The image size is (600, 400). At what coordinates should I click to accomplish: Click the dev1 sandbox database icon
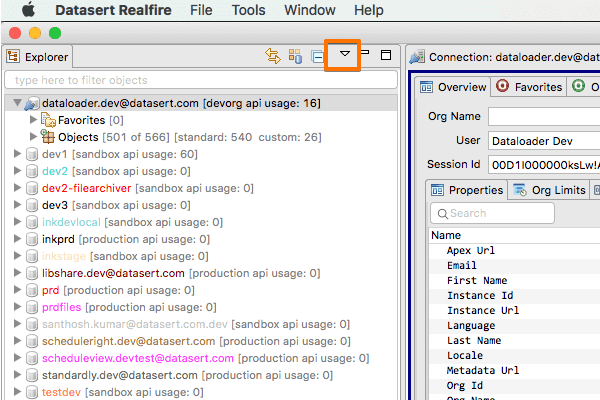point(32,154)
